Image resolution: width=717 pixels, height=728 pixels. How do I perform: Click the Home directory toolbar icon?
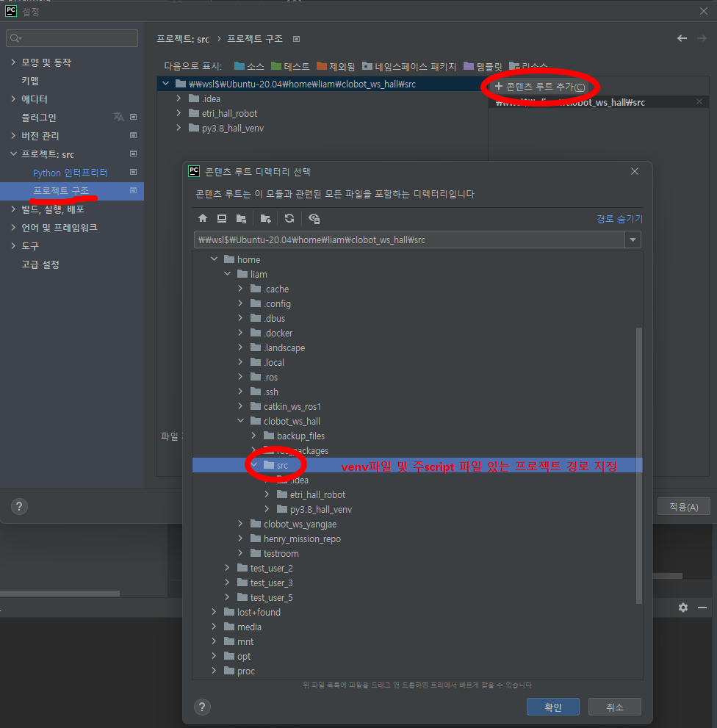[203, 218]
